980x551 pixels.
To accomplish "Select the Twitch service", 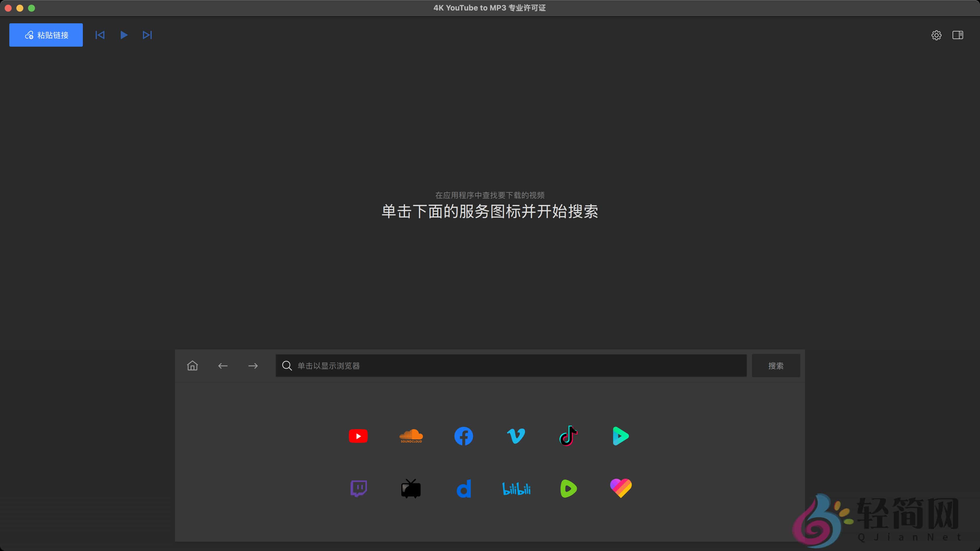I will (x=358, y=489).
